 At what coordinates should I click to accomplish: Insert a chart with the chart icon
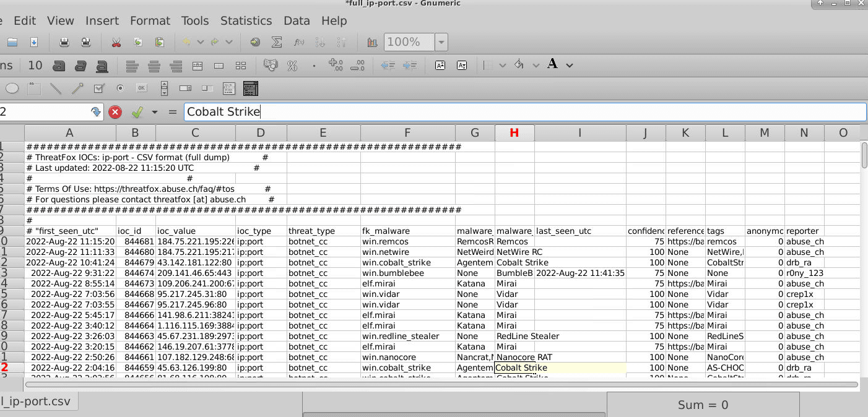click(372, 42)
